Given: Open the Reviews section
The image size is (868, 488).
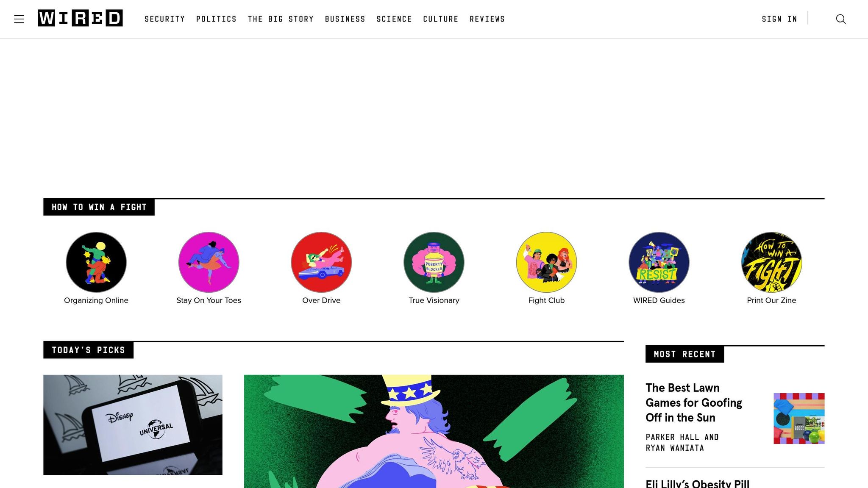Looking at the screenshot, I should pos(487,19).
